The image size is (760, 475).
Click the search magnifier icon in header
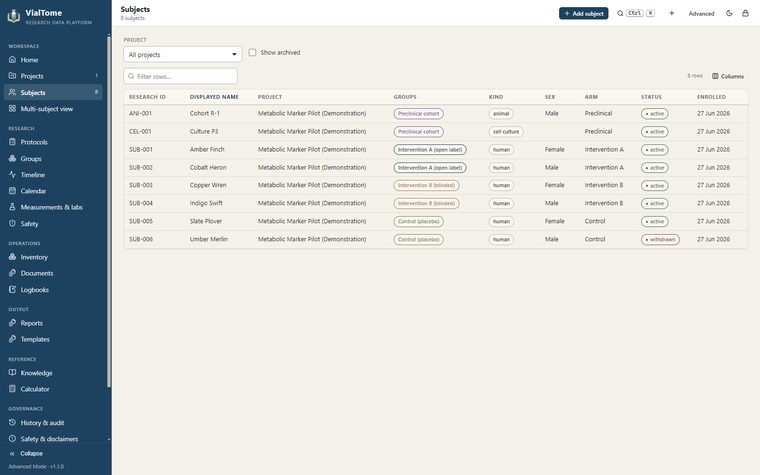[x=620, y=14]
